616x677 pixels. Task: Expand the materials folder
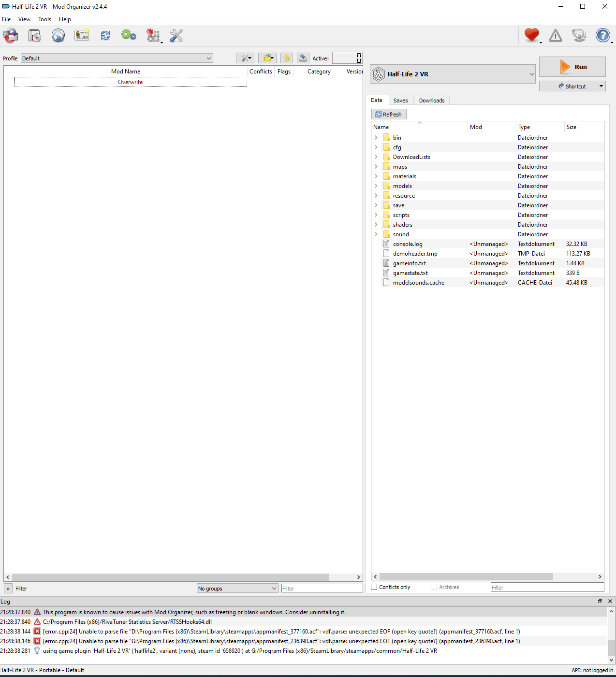[376, 176]
